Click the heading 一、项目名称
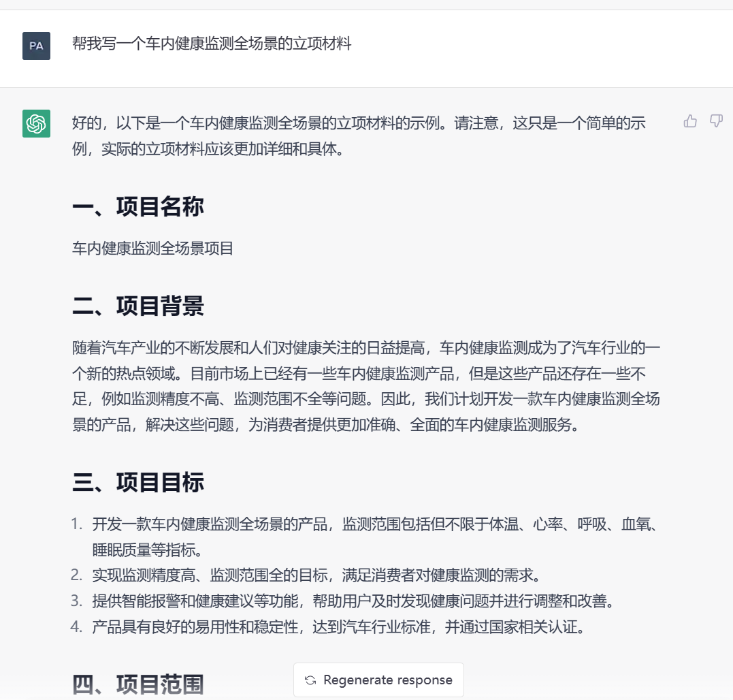733x700 pixels. (x=138, y=207)
